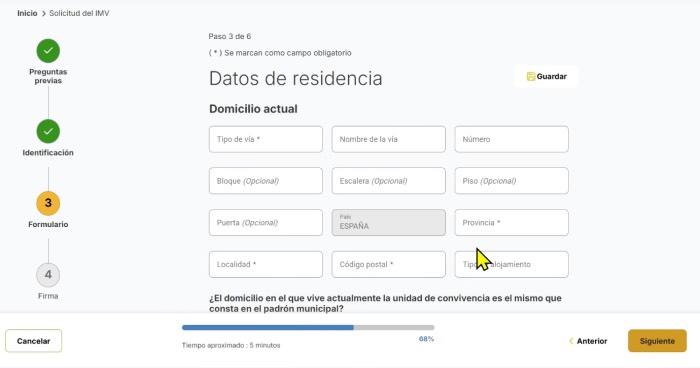Click the Escalera (Opcional) field

[x=388, y=181]
